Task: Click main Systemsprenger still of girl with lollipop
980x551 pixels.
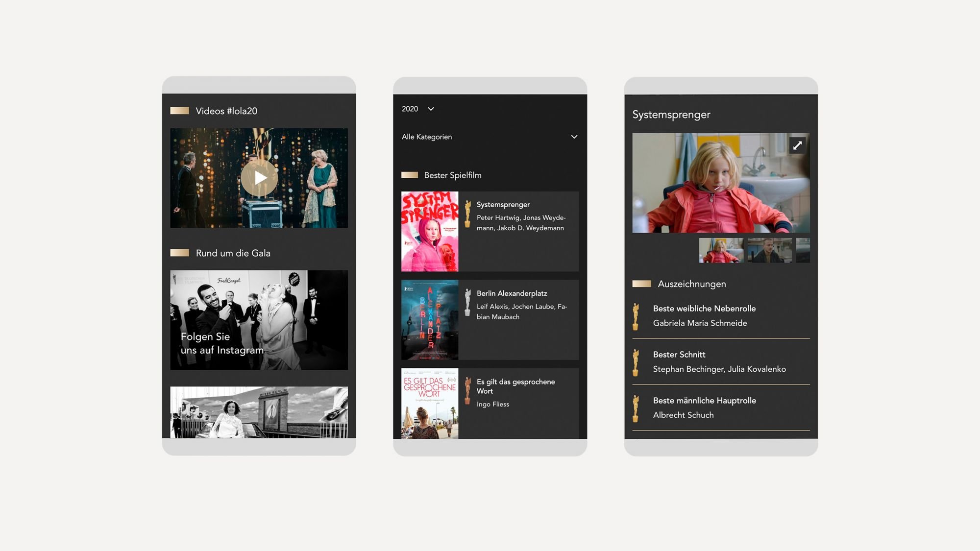Action: pos(721,183)
